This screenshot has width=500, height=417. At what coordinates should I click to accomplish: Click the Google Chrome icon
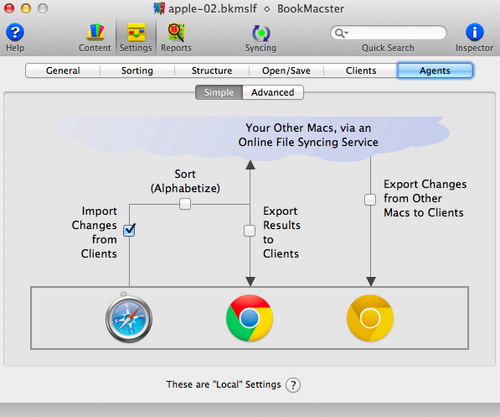(x=249, y=318)
